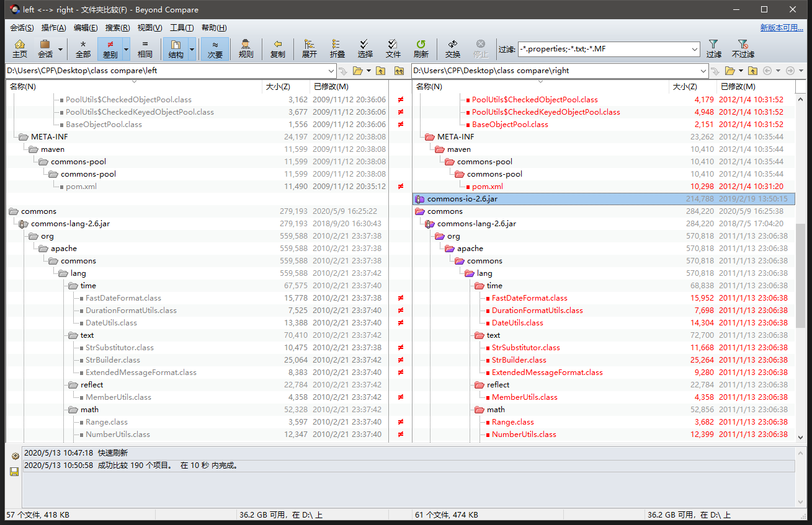Screen dimensions: 812x525
Task: Click right pane vertical scrollbar down arrow
Action: [x=800, y=437]
